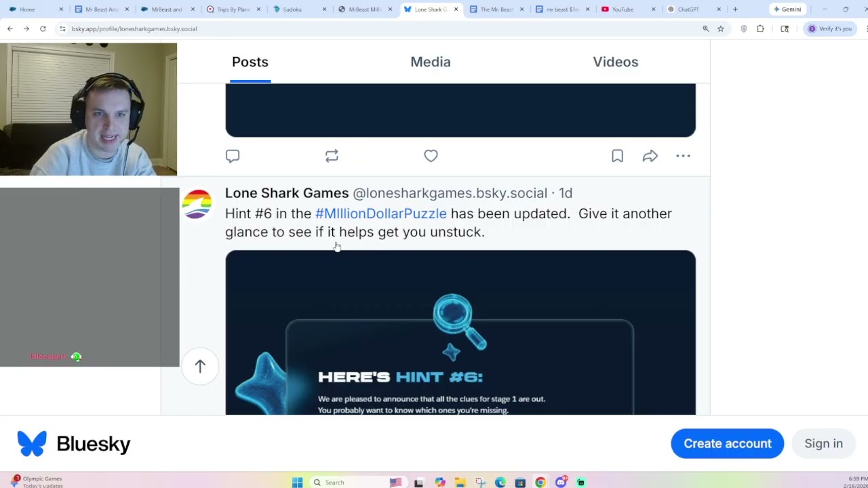Open Discord from the taskbar
This screenshot has width=868, height=488.
coord(561,482)
